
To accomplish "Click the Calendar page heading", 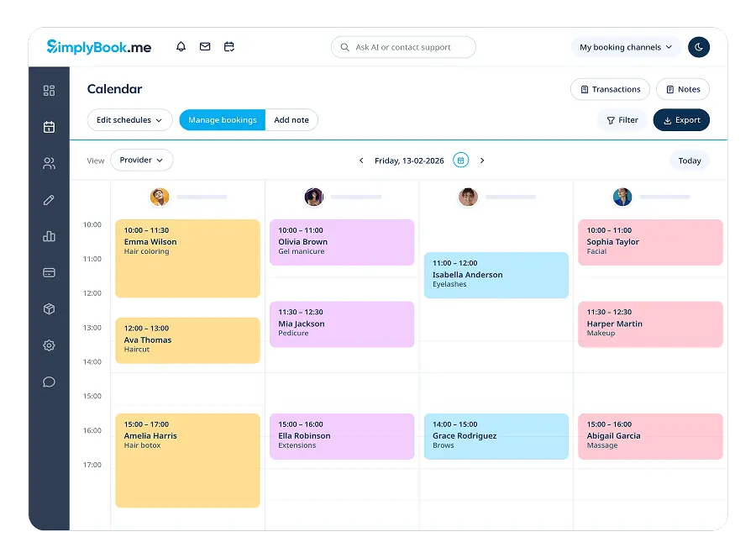I will click(115, 89).
